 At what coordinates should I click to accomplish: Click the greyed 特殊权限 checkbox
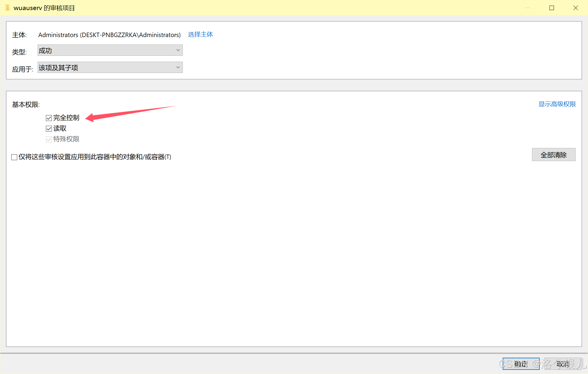pos(49,139)
